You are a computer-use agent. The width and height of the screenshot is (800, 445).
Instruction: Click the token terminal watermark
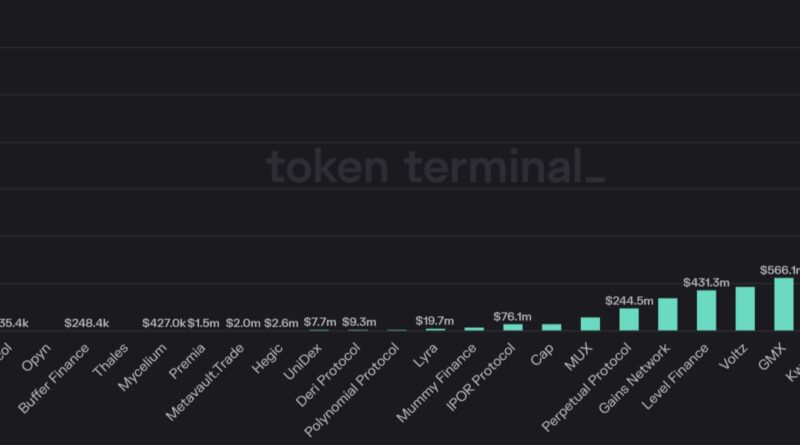(435, 167)
